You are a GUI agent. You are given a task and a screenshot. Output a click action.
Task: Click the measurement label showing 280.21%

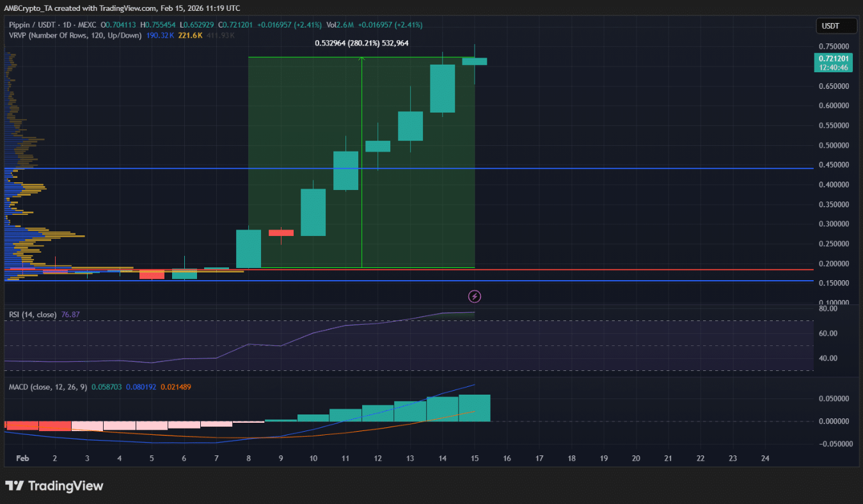pos(361,43)
